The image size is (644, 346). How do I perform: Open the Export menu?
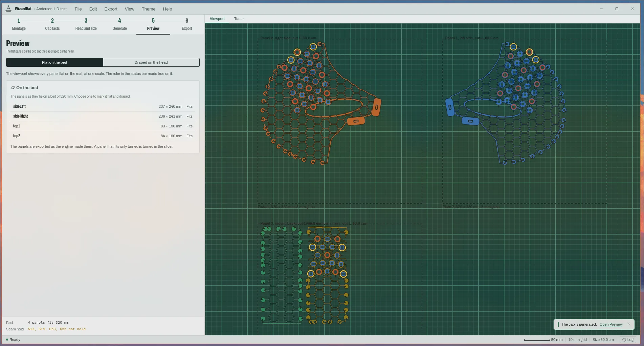pos(111,9)
